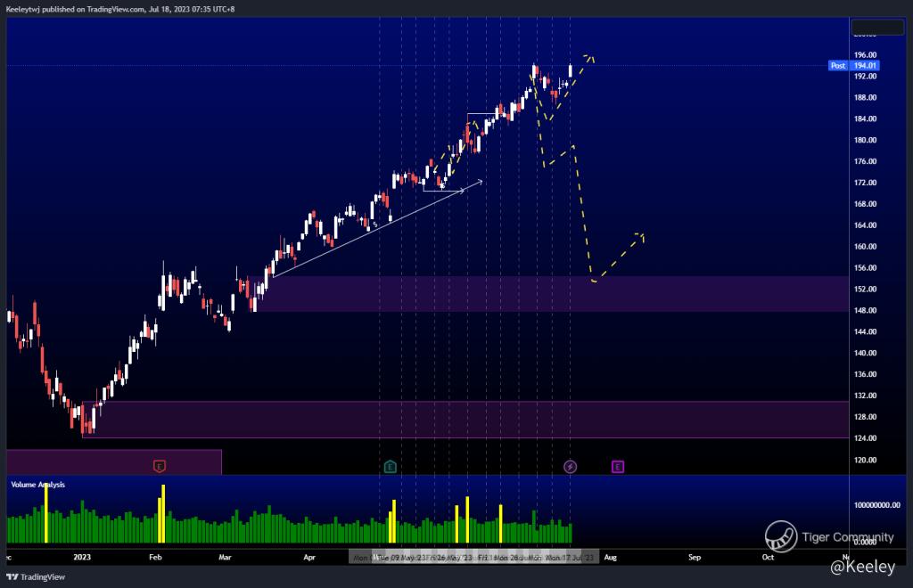Click the TradingView logo in bottom-left
Viewport: 913px width, 588px height.
click(x=30, y=576)
